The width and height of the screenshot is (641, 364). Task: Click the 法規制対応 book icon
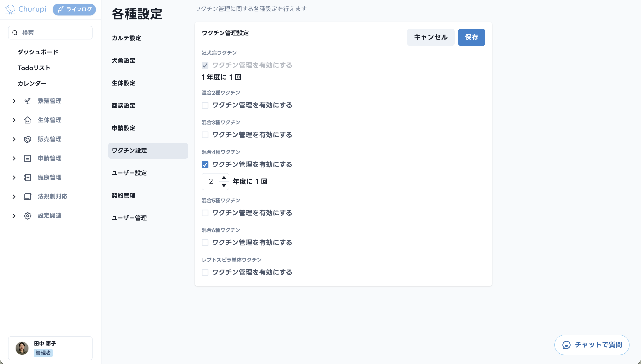pyautogui.click(x=28, y=196)
